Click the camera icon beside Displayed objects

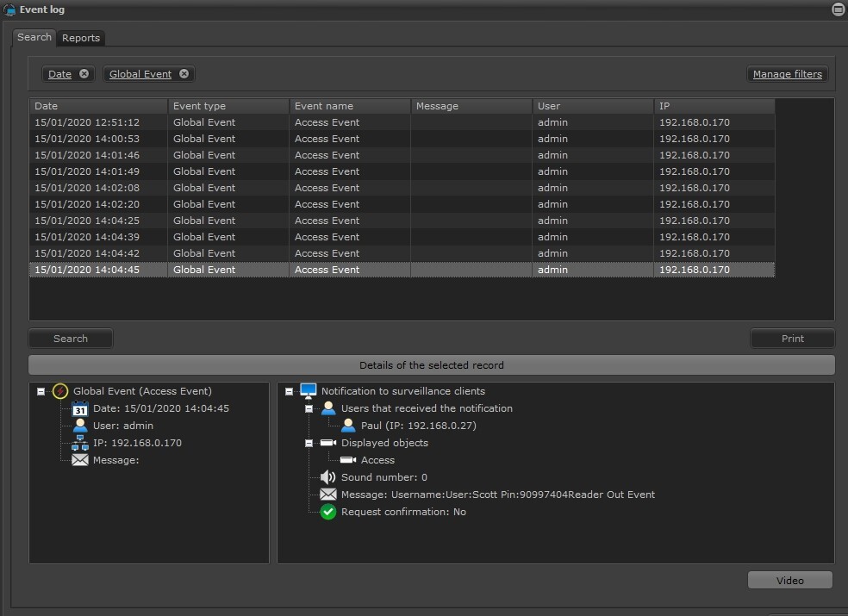click(x=327, y=443)
